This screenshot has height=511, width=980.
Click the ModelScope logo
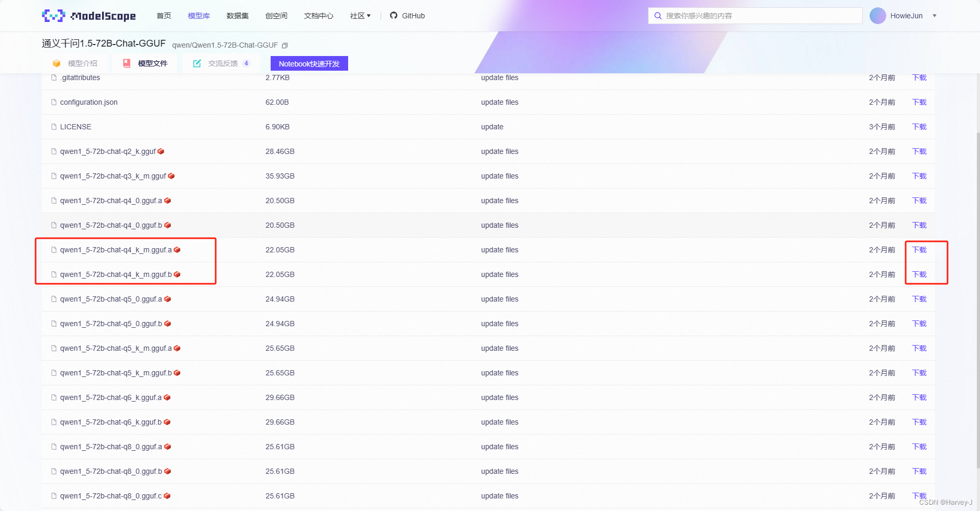coord(89,16)
